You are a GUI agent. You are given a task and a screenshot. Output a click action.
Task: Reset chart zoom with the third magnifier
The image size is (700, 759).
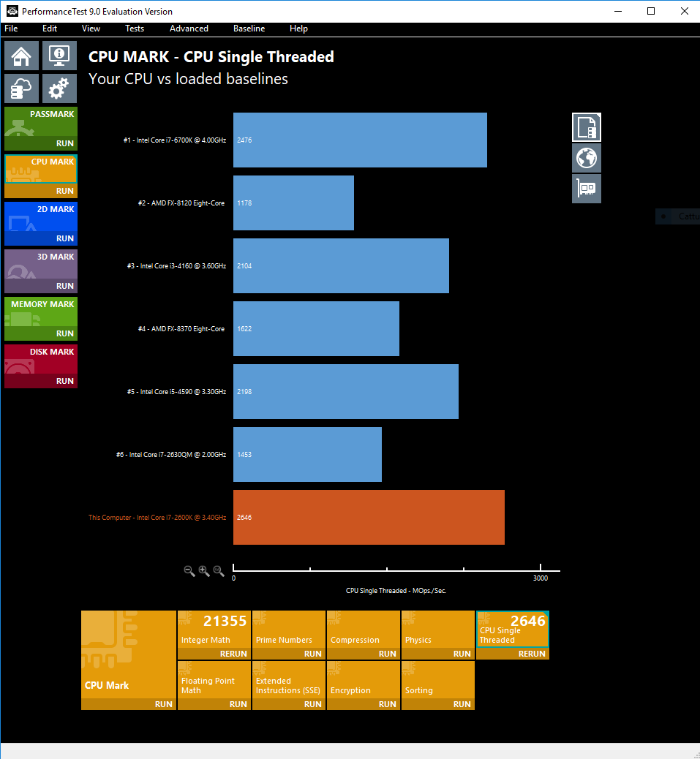[219, 571]
